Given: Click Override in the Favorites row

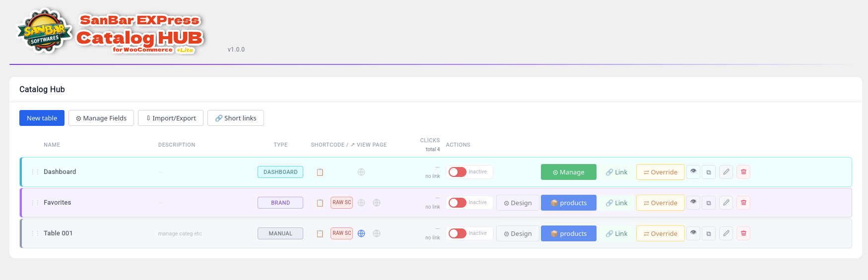Looking at the screenshot, I should 661,203.
